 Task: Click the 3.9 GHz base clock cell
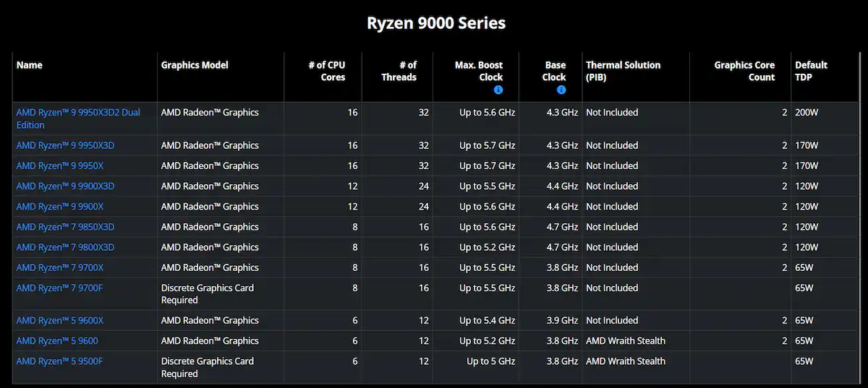[563, 320]
